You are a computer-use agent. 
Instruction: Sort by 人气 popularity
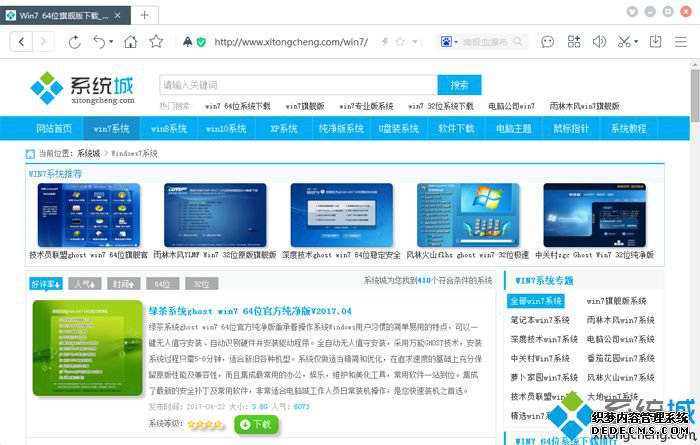click(x=85, y=283)
